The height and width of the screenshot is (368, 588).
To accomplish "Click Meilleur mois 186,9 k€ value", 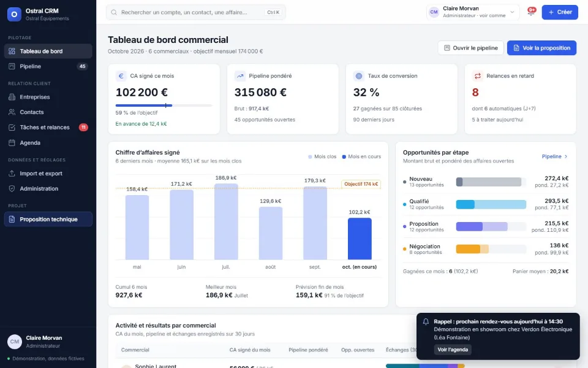I will point(219,295).
